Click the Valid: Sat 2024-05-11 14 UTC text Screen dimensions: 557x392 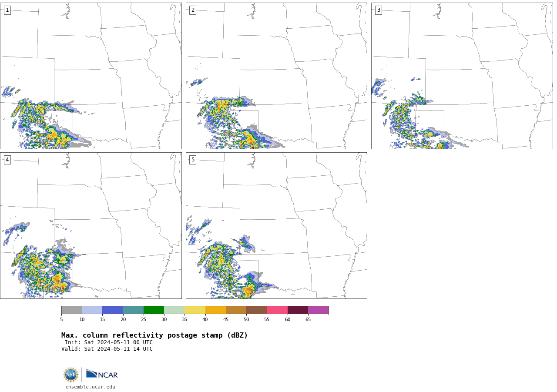(107, 349)
